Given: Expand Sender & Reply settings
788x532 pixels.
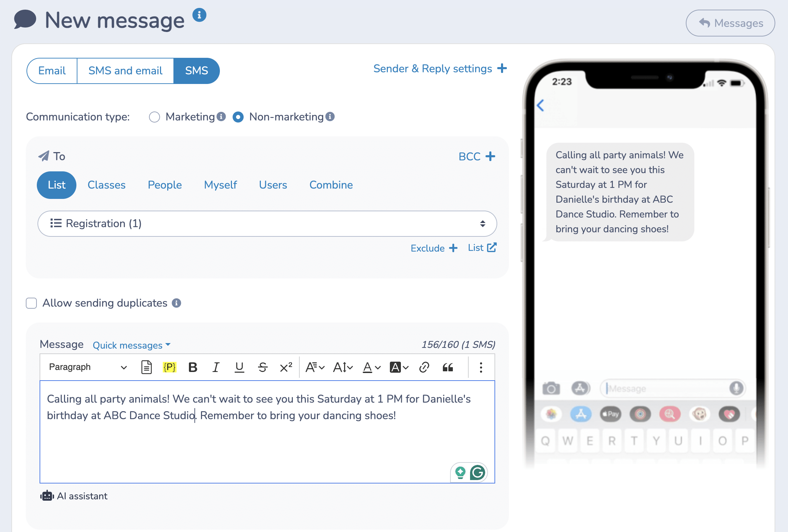Looking at the screenshot, I should pyautogui.click(x=440, y=68).
